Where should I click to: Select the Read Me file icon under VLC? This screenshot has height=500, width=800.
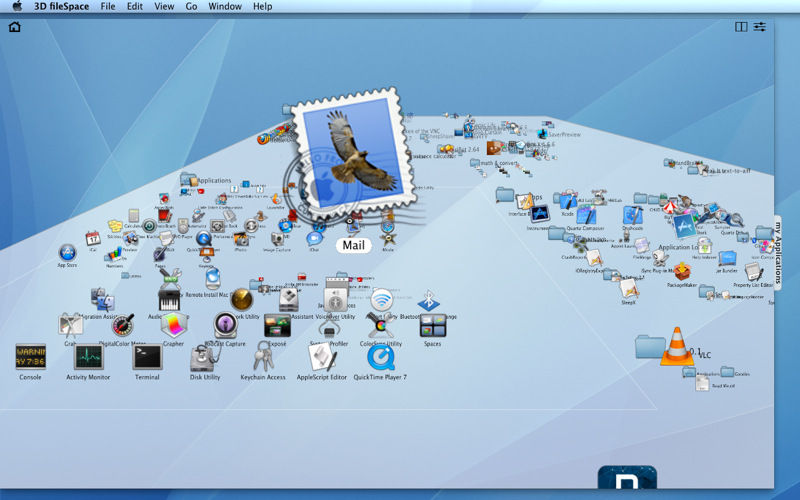[703, 383]
